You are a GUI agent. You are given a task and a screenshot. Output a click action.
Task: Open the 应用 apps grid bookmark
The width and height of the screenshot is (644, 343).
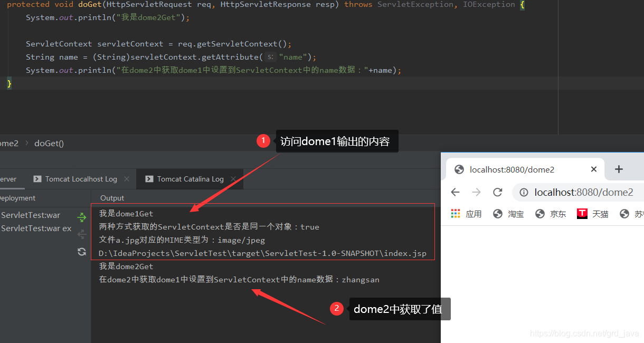pyautogui.click(x=466, y=214)
